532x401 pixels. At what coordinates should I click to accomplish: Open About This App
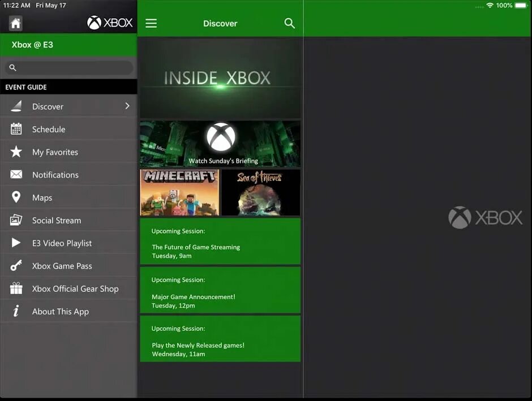coord(69,311)
